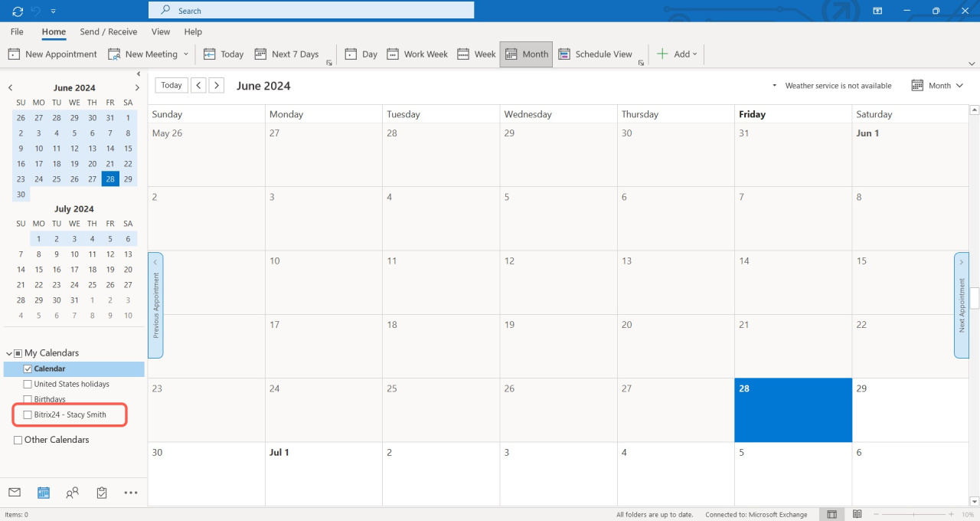Check the United States holidays calendar
Image resolution: width=980 pixels, height=521 pixels.
[x=28, y=384]
